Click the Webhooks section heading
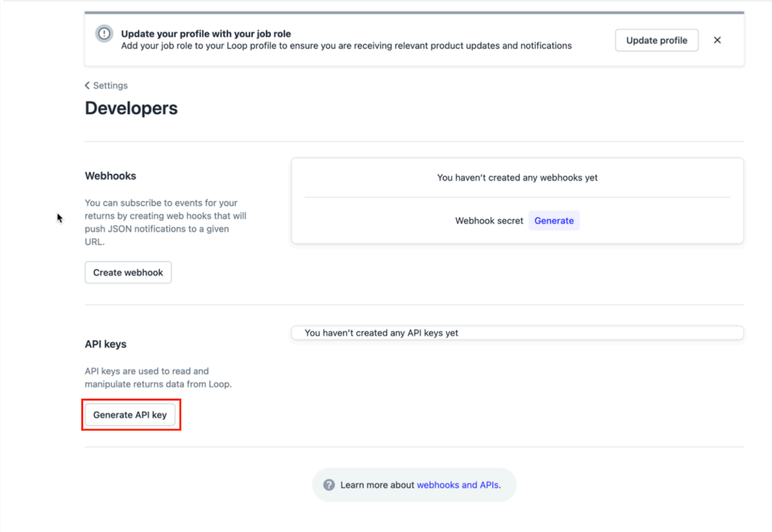 click(x=110, y=176)
